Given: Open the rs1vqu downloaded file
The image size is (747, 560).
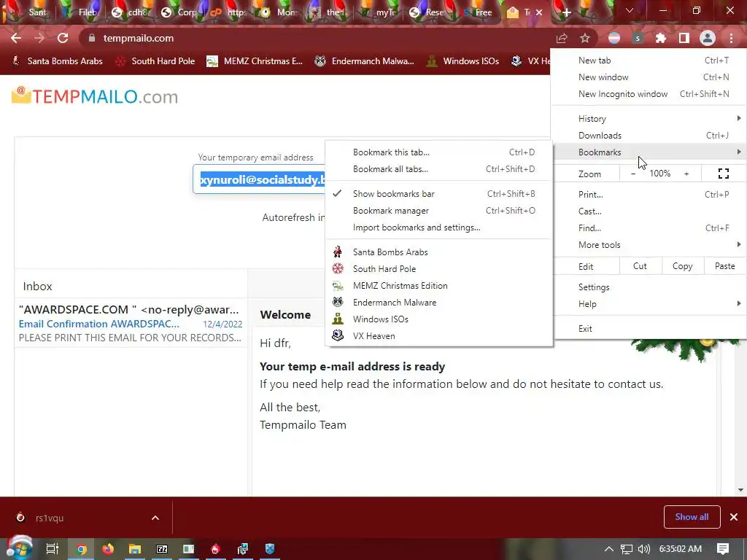Looking at the screenshot, I should click(50, 518).
